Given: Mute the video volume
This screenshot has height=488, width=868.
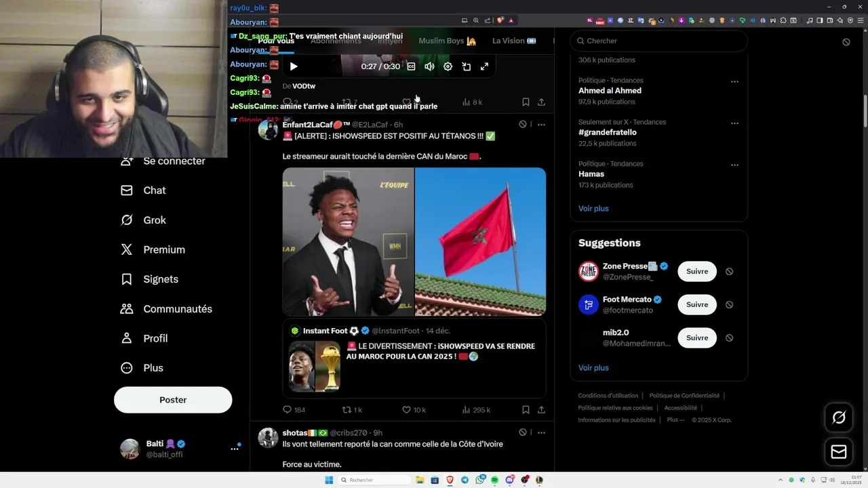Looking at the screenshot, I should 429,66.
